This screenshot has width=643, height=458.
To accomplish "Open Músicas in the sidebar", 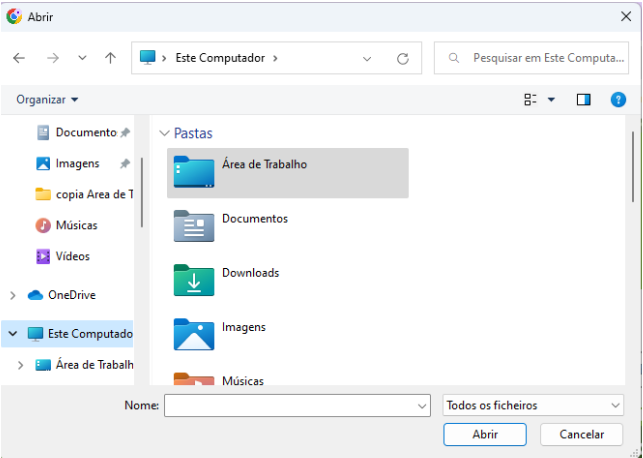I will 76,225.
